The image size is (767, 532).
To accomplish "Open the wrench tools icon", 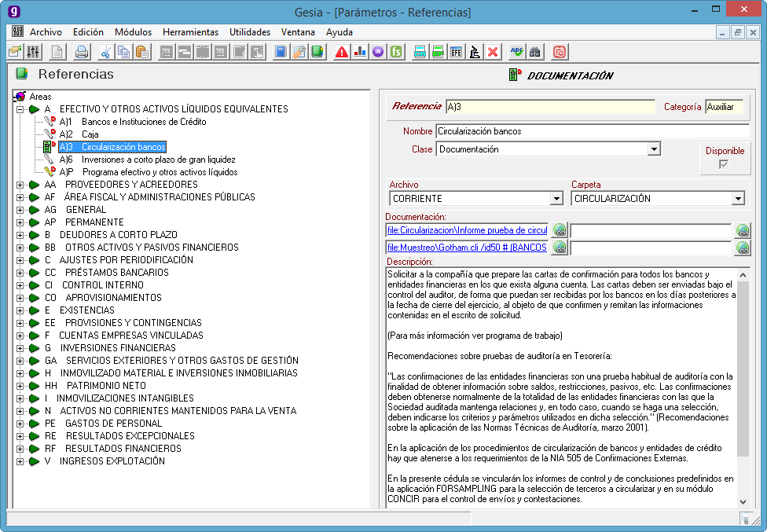I will (x=299, y=52).
